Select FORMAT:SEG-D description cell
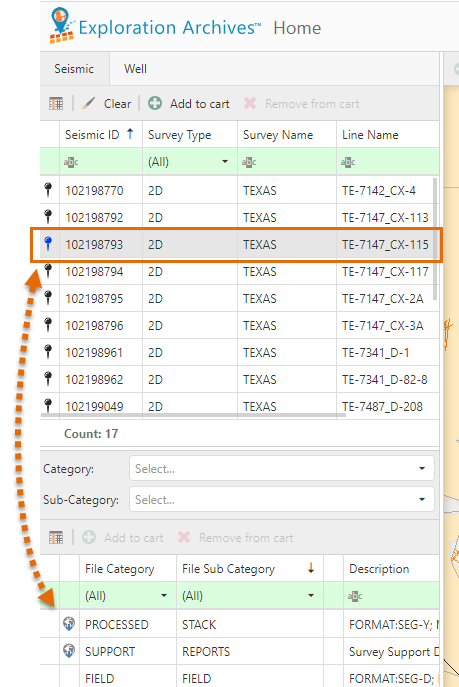Image resolution: width=459 pixels, height=687 pixels. coord(391,676)
